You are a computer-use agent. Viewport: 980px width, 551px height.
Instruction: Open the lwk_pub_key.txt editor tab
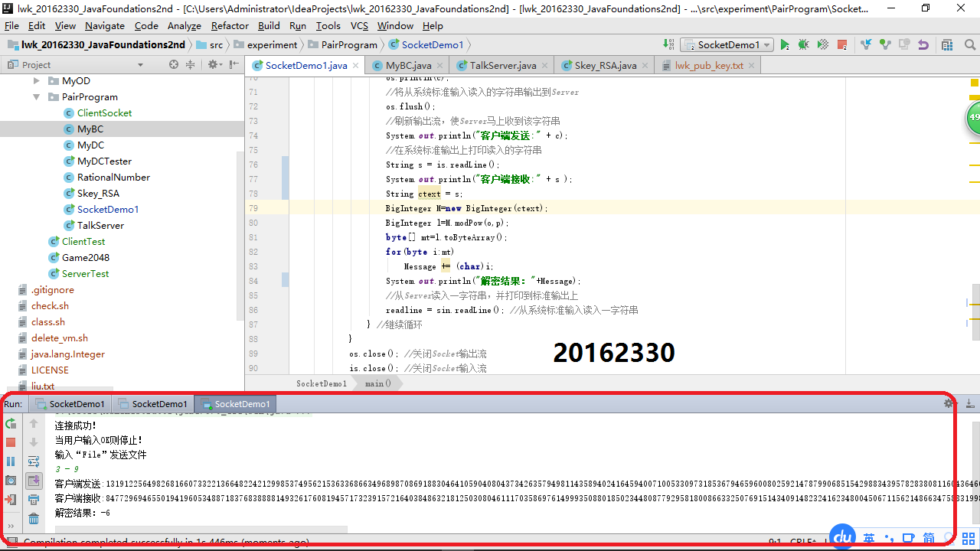[x=709, y=65]
